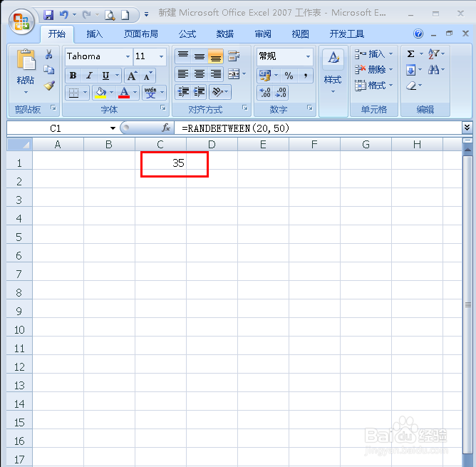
Task: Undo the last action
Action: [63, 14]
